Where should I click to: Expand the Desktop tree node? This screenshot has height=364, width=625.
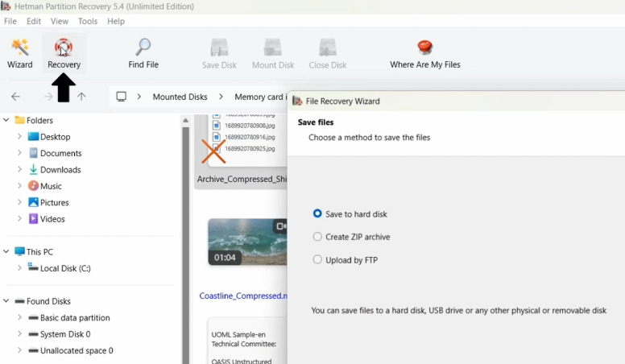click(19, 136)
